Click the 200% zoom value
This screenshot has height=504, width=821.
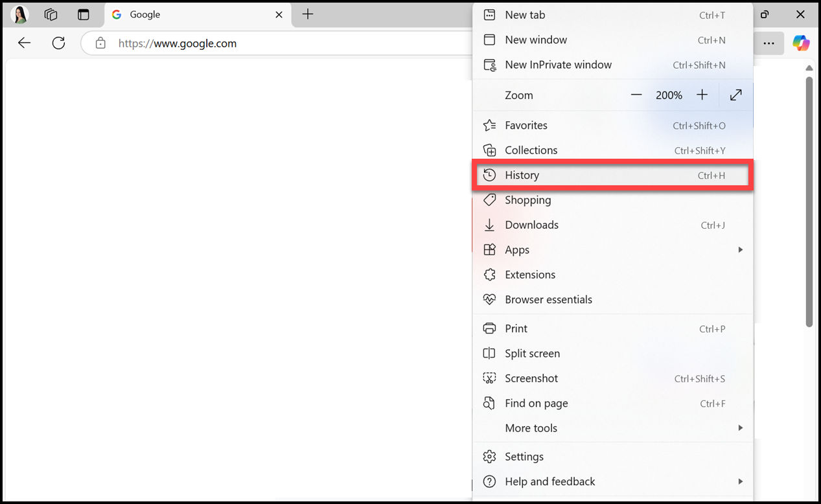(669, 95)
